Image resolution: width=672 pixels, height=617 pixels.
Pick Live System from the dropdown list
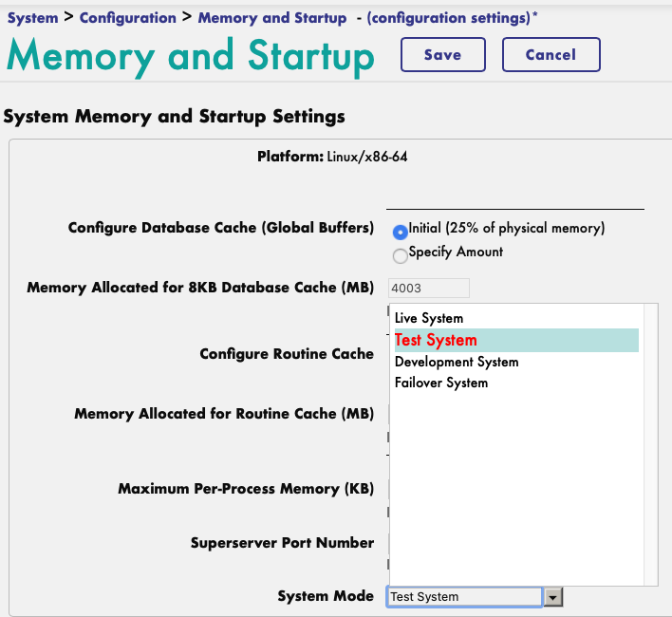(x=429, y=318)
